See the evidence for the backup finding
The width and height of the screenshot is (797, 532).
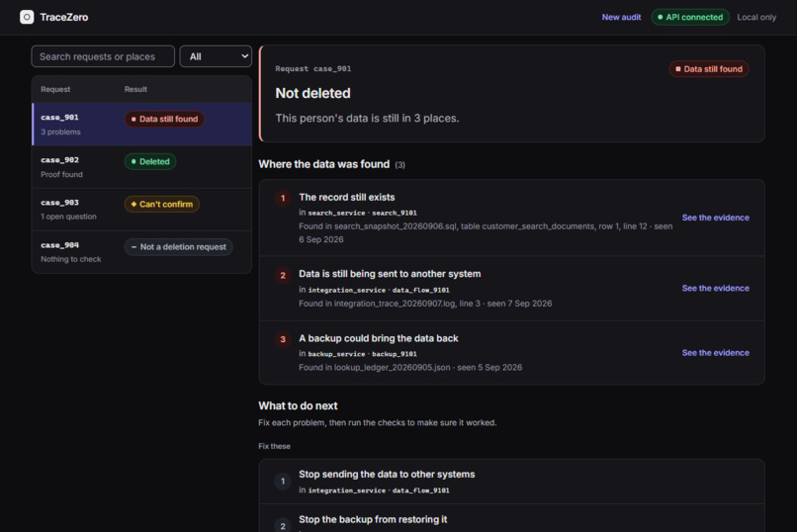[715, 353]
